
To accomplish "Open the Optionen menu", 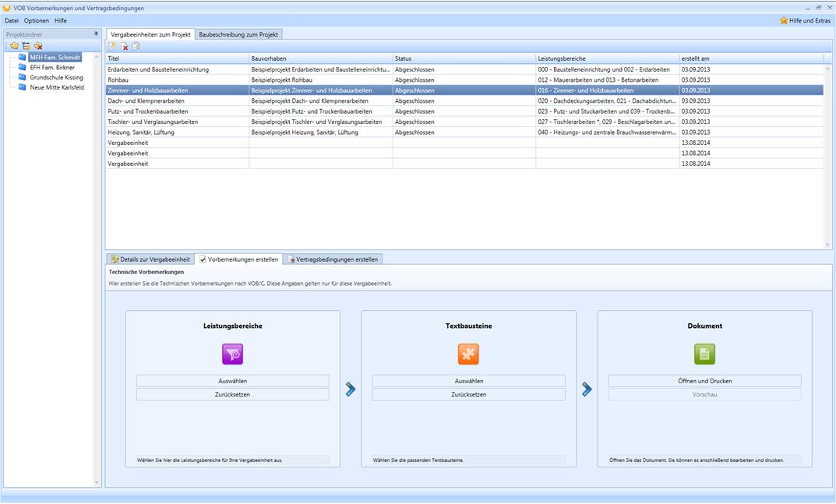I will [37, 20].
